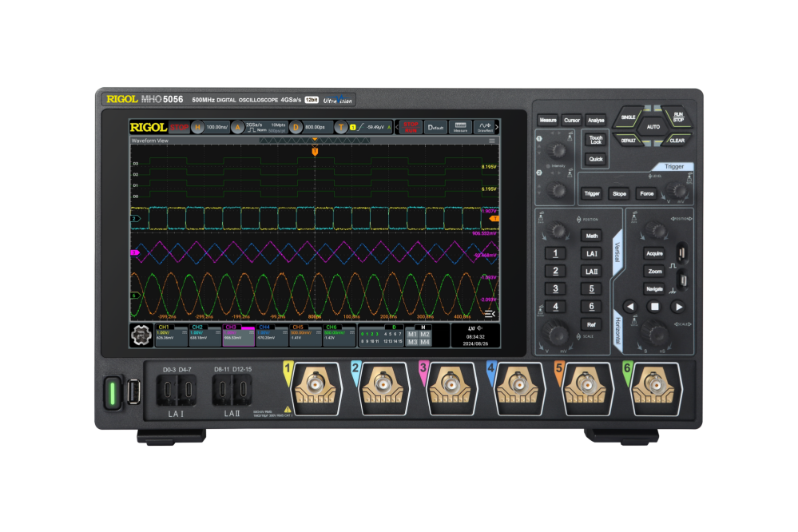This screenshot has height=532, width=798.
Task: Select the CH1 channel label tab
Action: coord(164,328)
